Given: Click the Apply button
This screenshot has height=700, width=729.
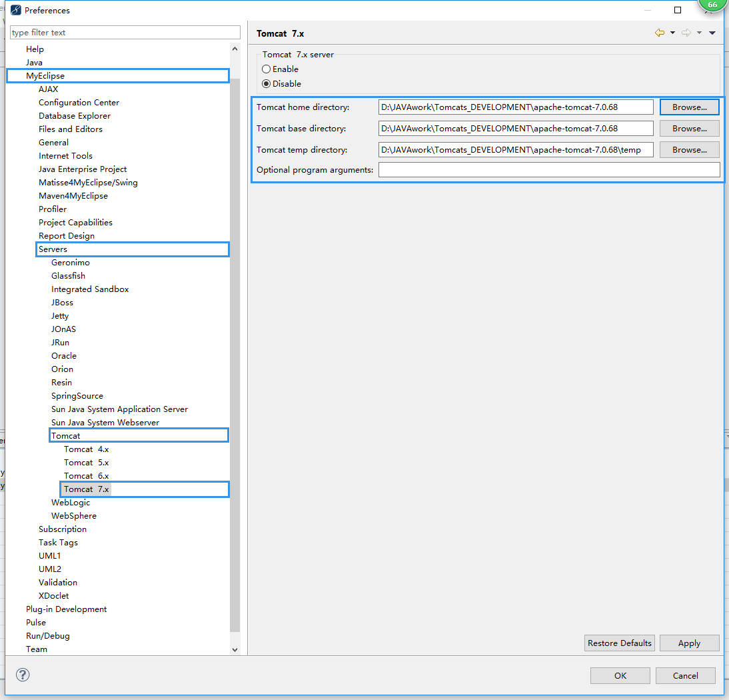Looking at the screenshot, I should (x=689, y=643).
